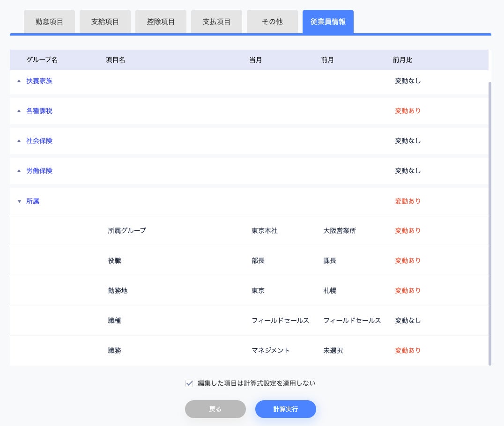The height and width of the screenshot is (426, 504).
Task: Click the 前月 column header
Action: tap(327, 60)
